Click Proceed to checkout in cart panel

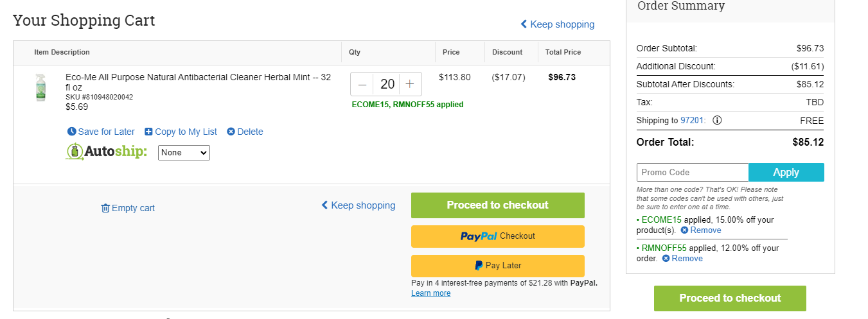(498, 205)
